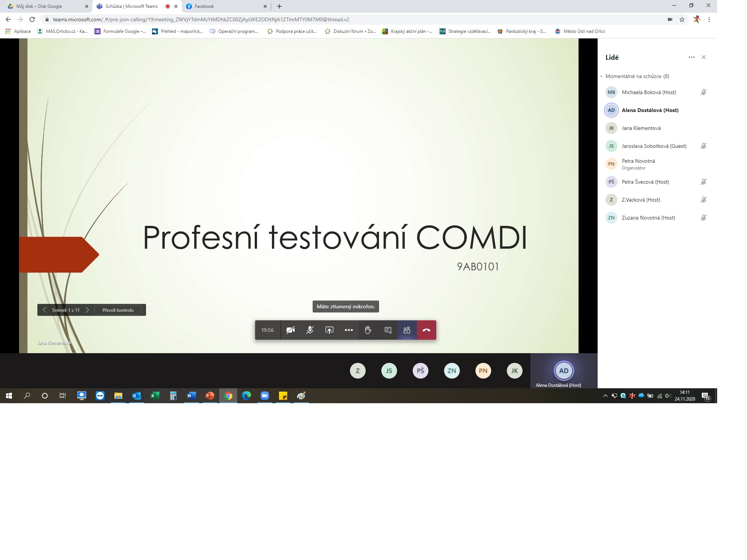Open the PowerPoint icon in the taskbar
The height and width of the screenshot is (560, 747).
pyautogui.click(x=210, y=396)
